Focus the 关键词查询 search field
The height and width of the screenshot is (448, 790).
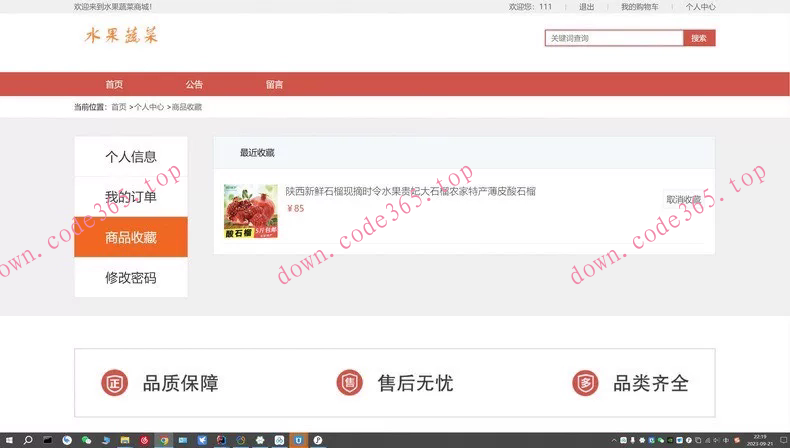(614, 38)
